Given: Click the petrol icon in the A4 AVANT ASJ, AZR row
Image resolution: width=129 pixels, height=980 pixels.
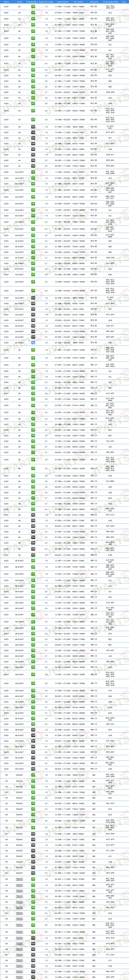Looking at the screenshot, I should point(33,263).
